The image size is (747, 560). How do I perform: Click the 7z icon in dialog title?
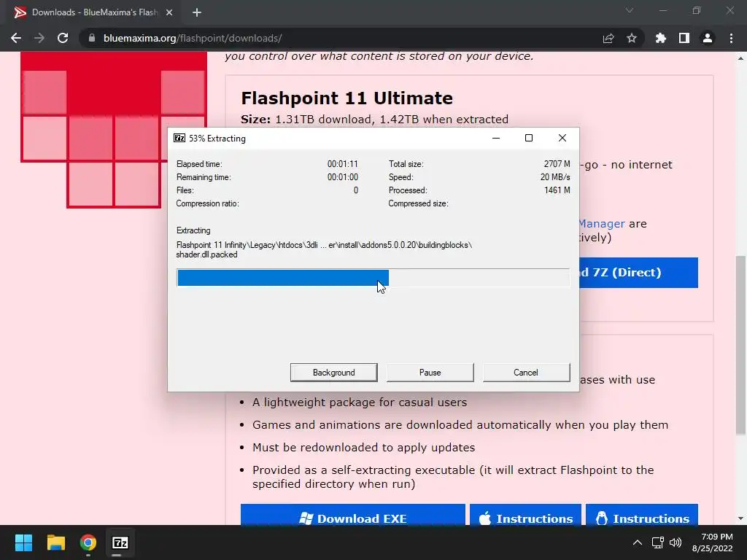(x=179, y=138)
